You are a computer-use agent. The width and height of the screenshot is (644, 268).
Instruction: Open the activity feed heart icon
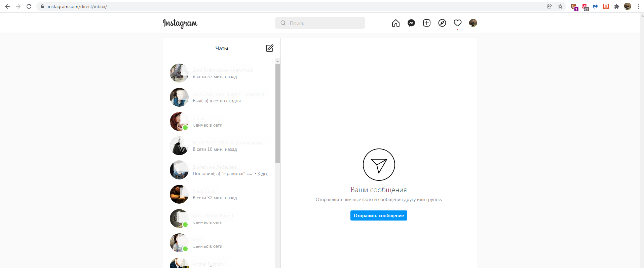(x=458, y=23)
